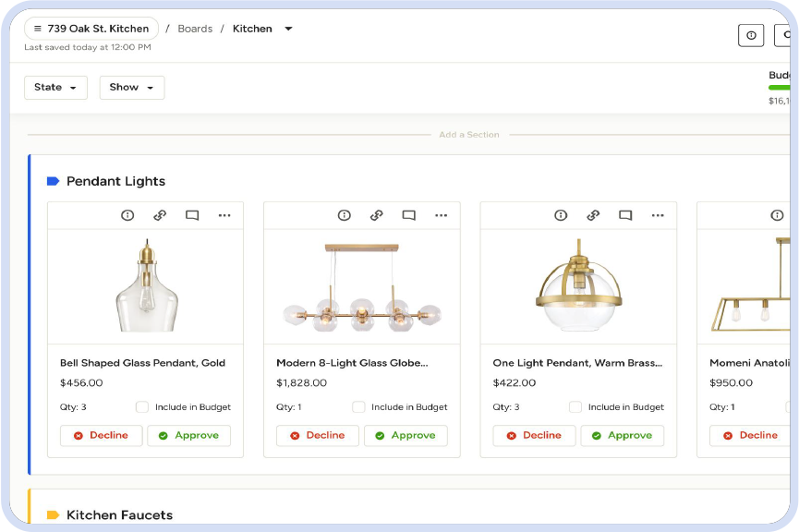Approve the Bell Shaped Glass Pendant
The height and width of the screenshot is (532, 799).
coord(188,436)
